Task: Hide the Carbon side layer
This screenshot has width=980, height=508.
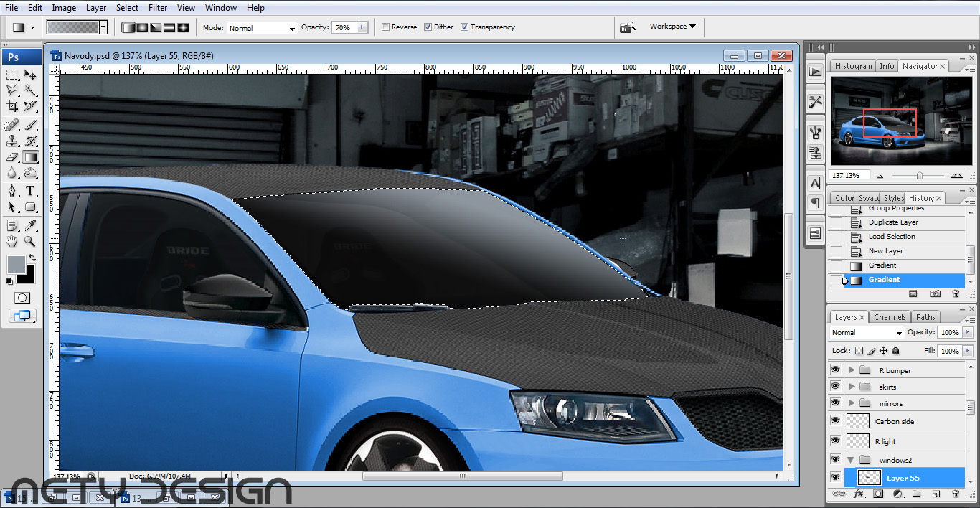Action: point(835,421)
